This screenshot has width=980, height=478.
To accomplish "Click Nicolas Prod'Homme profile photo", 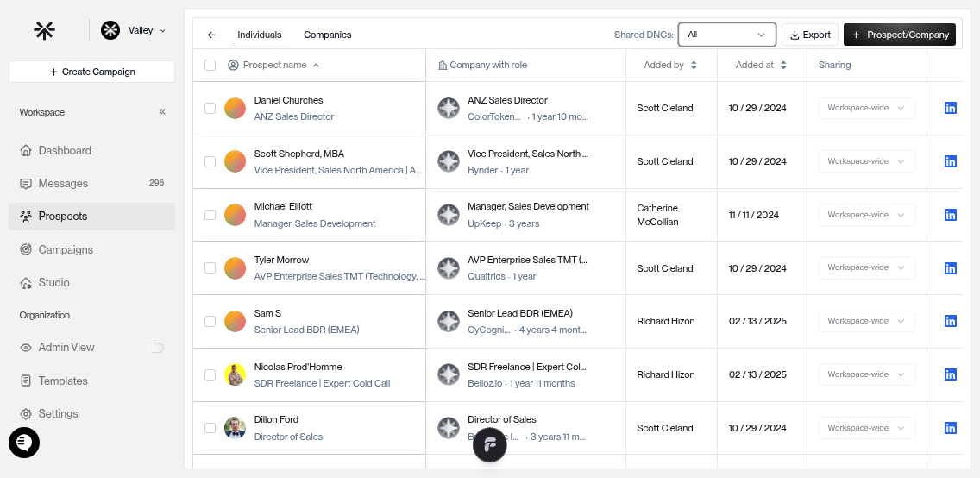I will coord(235,374).
